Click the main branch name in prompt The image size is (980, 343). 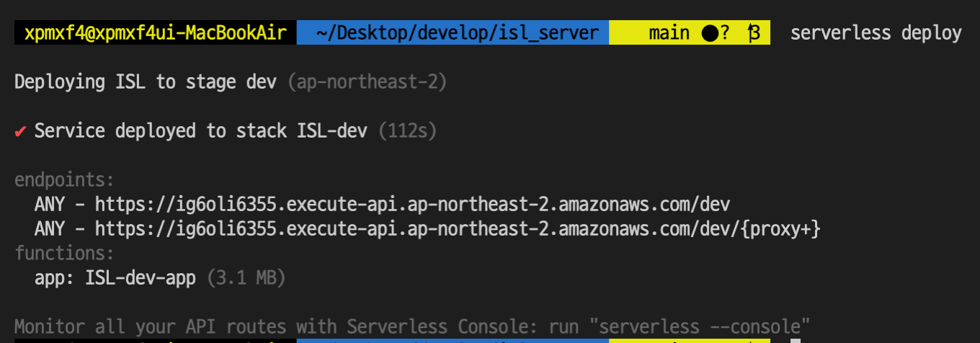(x=669, y=33)
